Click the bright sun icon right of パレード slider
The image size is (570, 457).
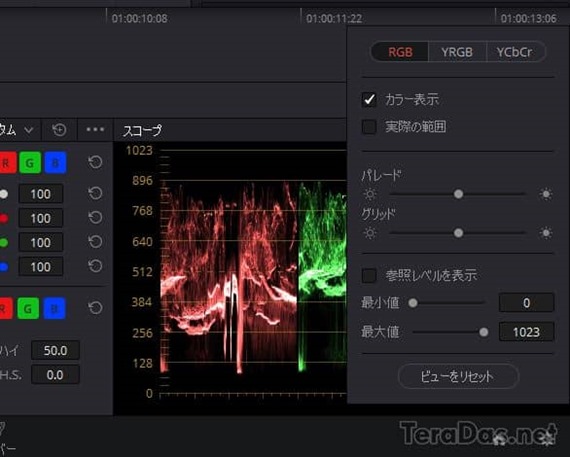pos(546,194)
